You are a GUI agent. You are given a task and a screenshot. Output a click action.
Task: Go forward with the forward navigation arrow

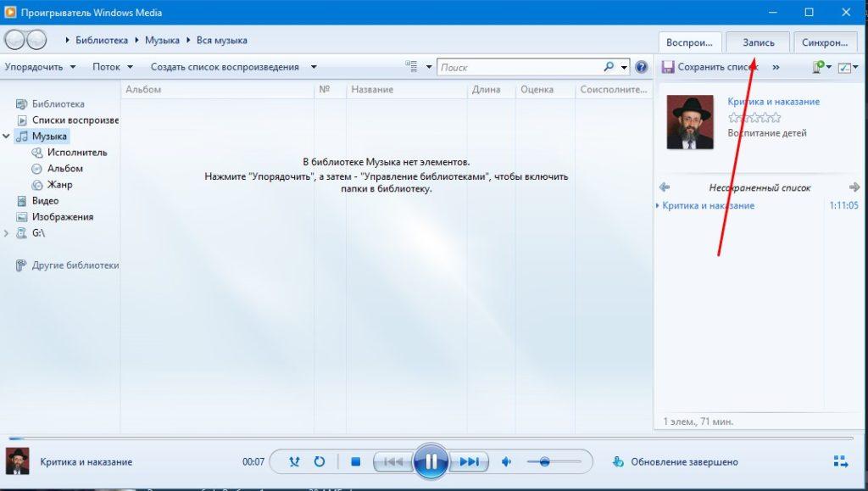[36, 40]
